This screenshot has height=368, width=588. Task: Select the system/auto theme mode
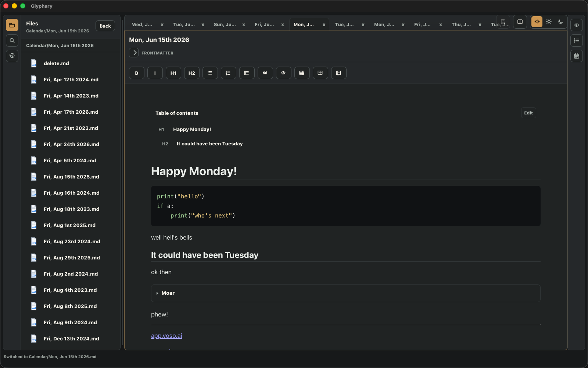pyautogui.click(x=537, y=22)
